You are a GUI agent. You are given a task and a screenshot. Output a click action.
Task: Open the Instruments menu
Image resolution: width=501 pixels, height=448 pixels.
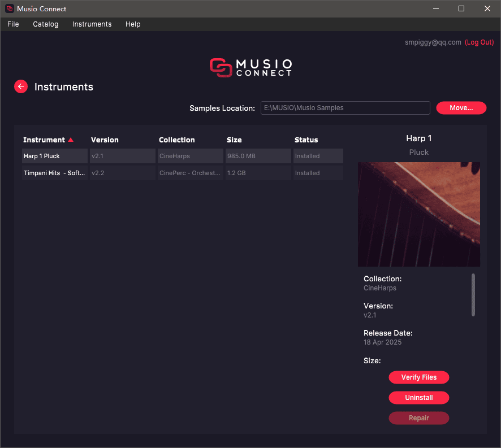point(92,24)
